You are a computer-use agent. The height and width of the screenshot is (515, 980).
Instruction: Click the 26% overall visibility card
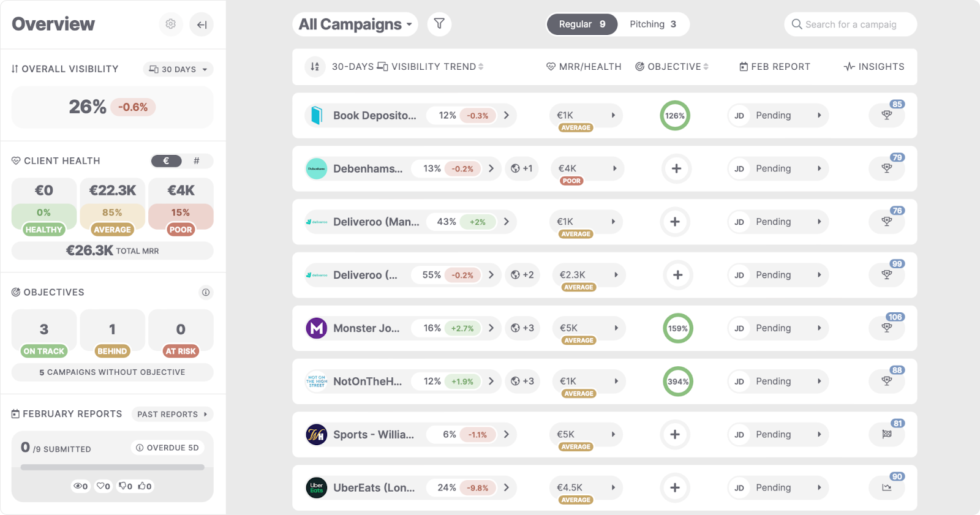(x=112, y=107)
